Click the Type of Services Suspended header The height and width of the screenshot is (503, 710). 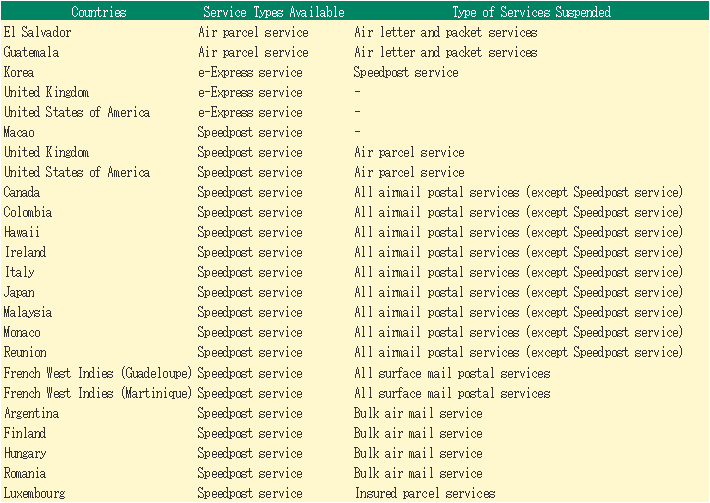(532, 12)
